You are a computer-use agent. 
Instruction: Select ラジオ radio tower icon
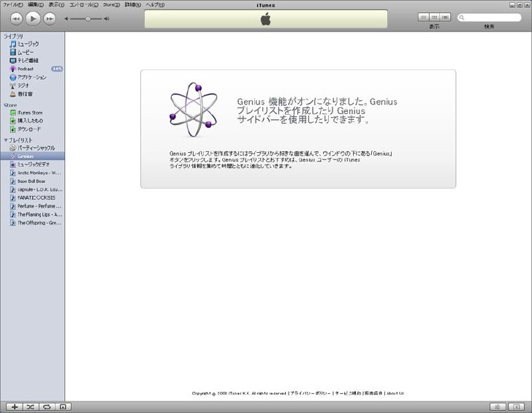13,86
